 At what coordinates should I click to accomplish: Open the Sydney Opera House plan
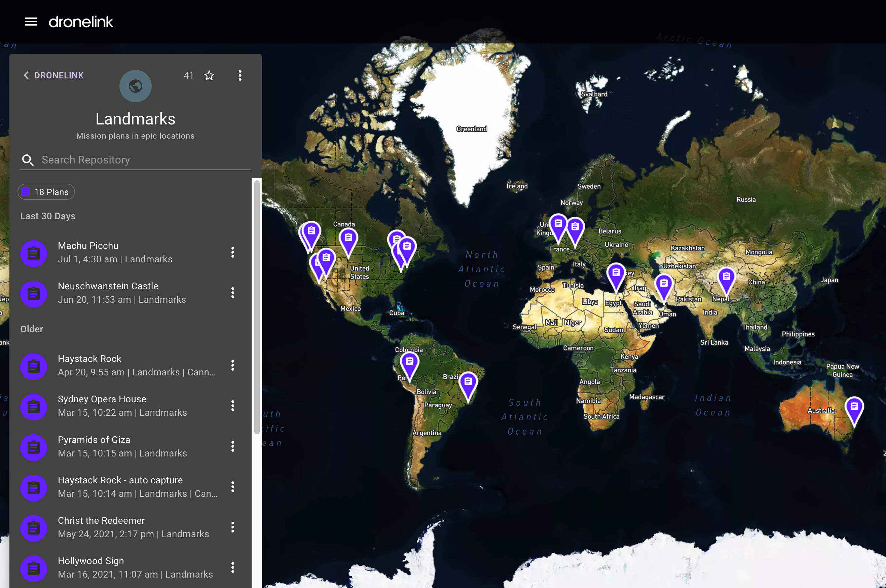[131, 406]
